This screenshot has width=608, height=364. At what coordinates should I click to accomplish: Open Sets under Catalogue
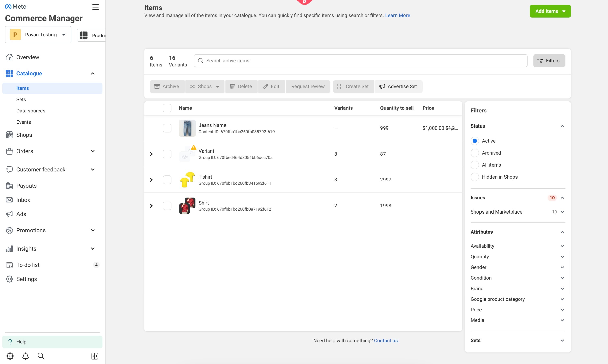tap(21, 99)
